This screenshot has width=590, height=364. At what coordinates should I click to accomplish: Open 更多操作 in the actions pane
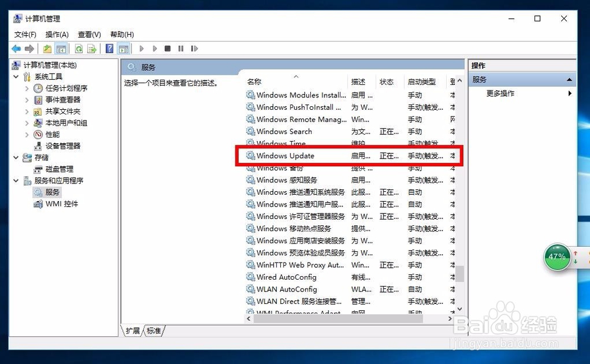[x=500, y=93]
